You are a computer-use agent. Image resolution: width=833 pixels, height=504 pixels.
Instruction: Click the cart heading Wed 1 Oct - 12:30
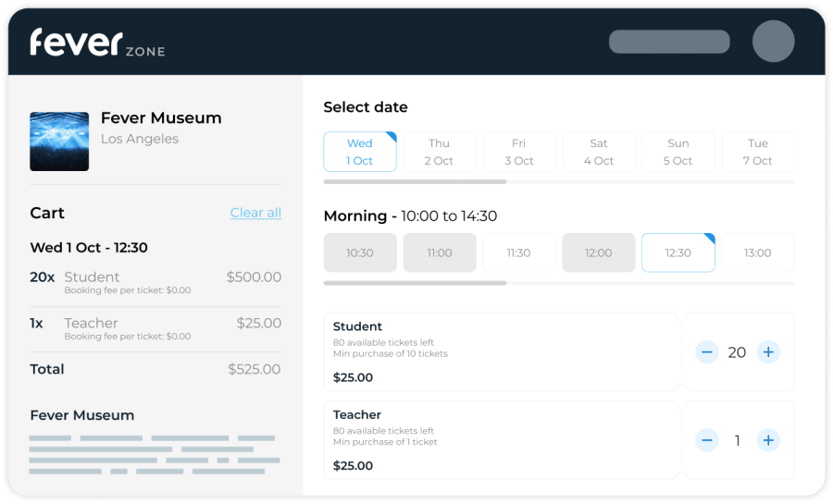pos(89,248)
